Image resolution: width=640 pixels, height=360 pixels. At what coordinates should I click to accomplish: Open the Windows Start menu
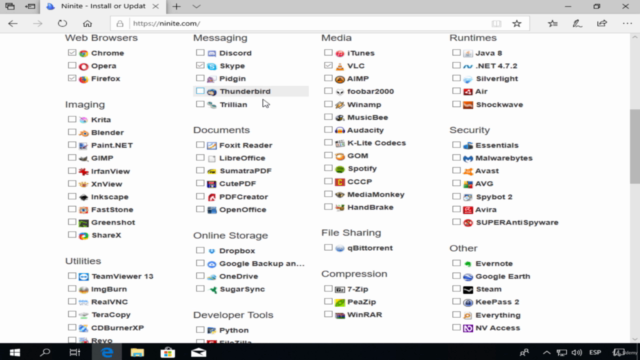(x=15, y=353)
